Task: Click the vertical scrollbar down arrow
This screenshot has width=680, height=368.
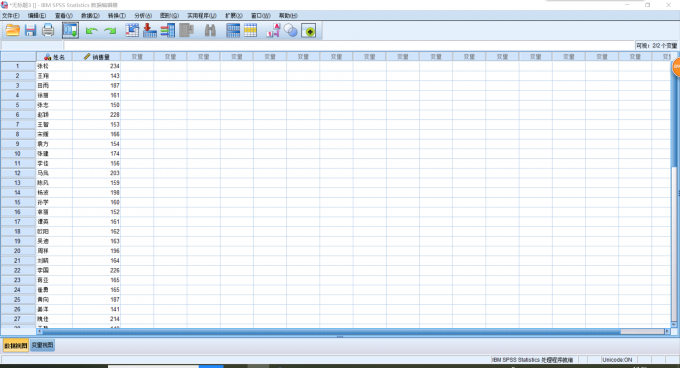Action: point(674,325)
